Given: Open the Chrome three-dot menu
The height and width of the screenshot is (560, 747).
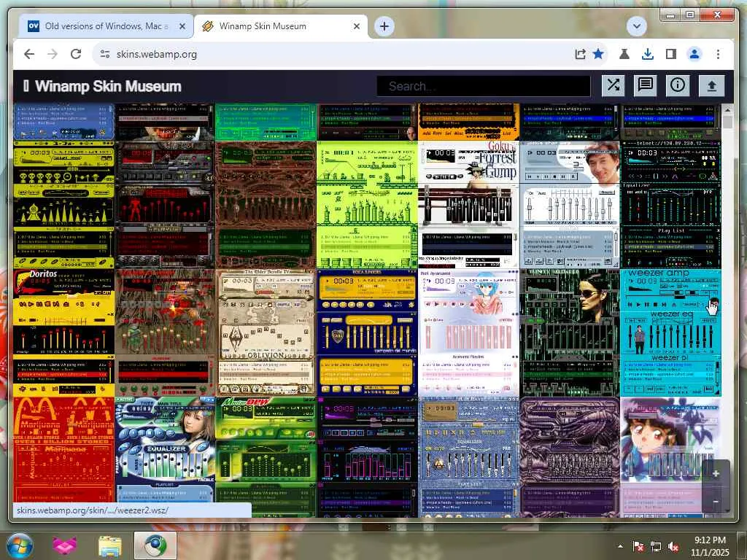Looking at the screenshot, I should (x=718, y=54).
